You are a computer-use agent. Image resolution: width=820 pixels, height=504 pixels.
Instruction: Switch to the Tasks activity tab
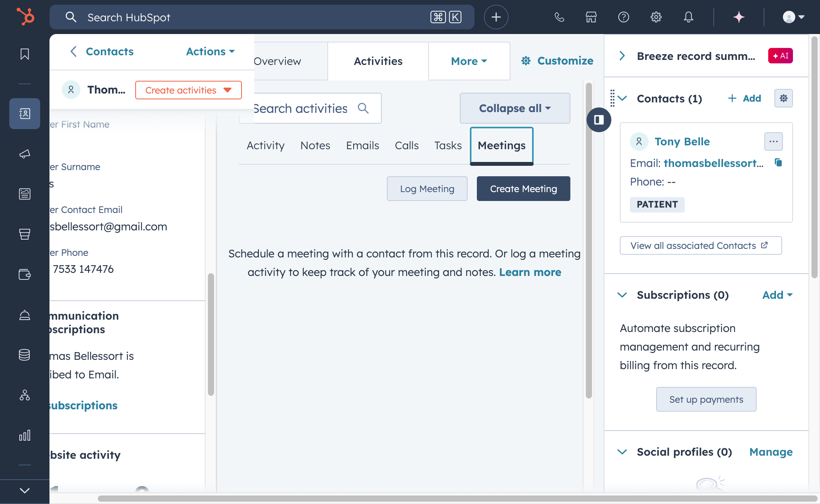click(x=448, y=145)
